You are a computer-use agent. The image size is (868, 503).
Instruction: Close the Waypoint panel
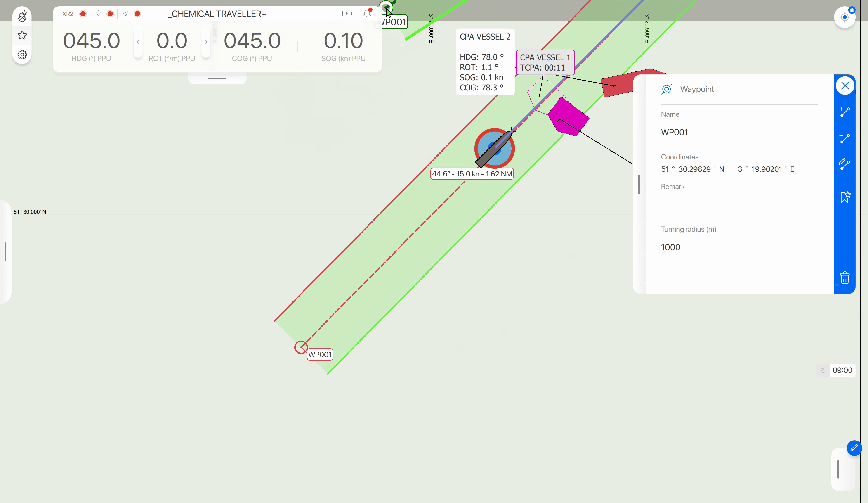point(845,85)
